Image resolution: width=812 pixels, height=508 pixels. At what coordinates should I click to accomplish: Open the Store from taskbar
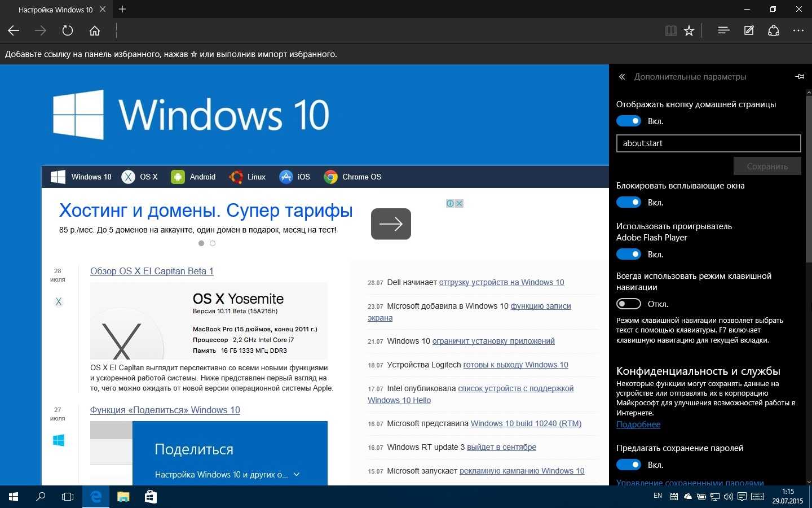150,497
